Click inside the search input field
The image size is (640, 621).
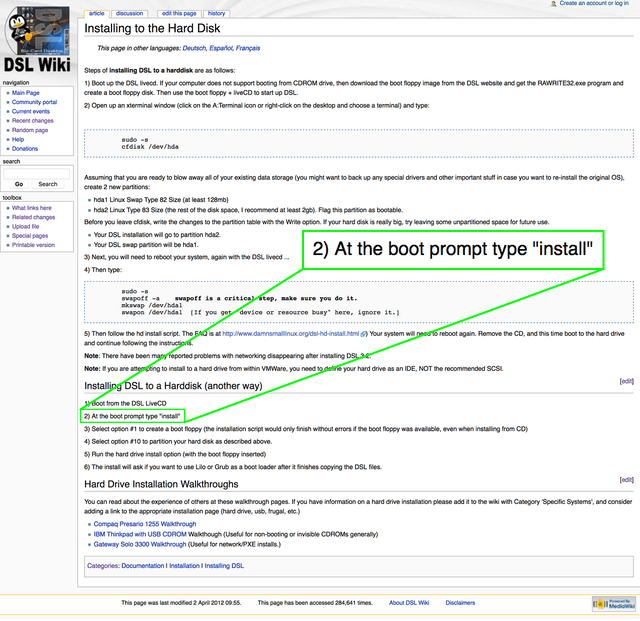[x=37, y=172]
